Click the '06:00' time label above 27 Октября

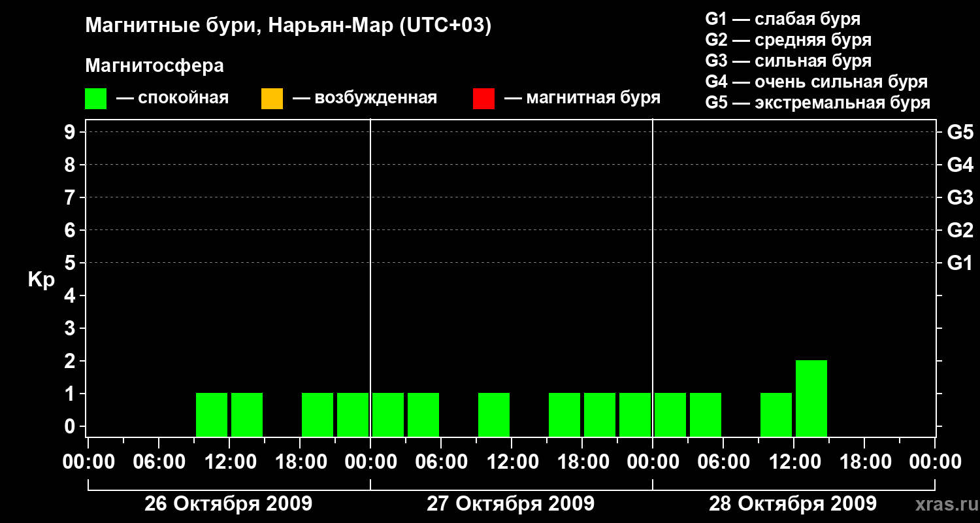point(441,462)
